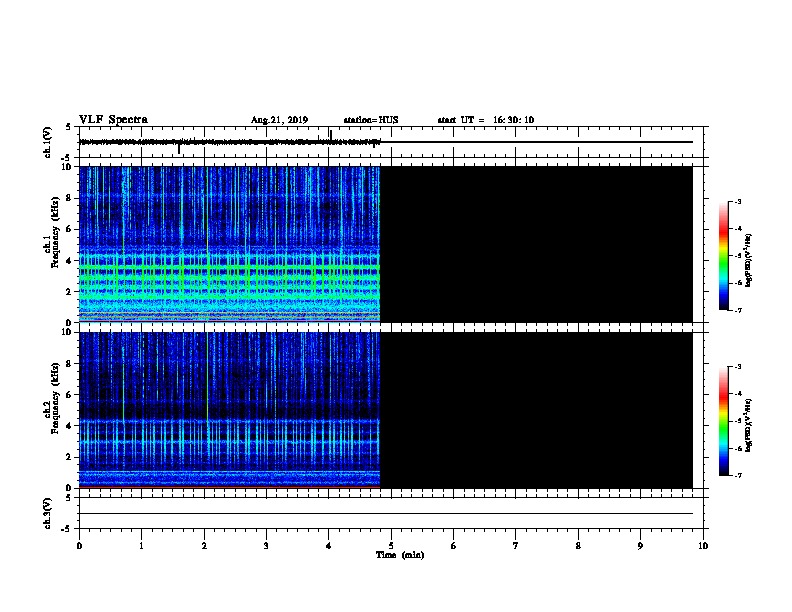Click the time axis tick label "4"
Viewport: 792px width, 612px height.
coord(329,546)
